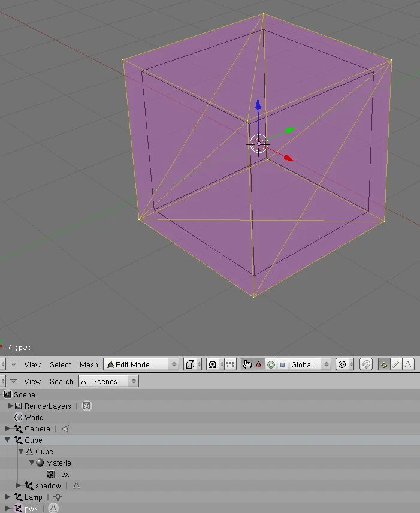The height and width of the screenshot is (513, 420).
Task: Click the bottom vertex of the cube
Action: [x=253, y=297]
